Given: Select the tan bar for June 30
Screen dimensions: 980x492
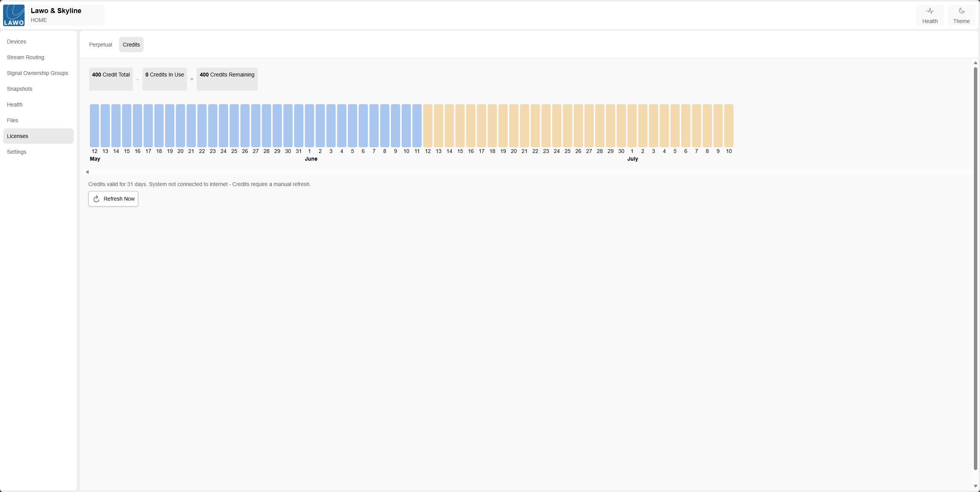Looking at the screenshot, I should pyautogui.click(x=621, y=126).
